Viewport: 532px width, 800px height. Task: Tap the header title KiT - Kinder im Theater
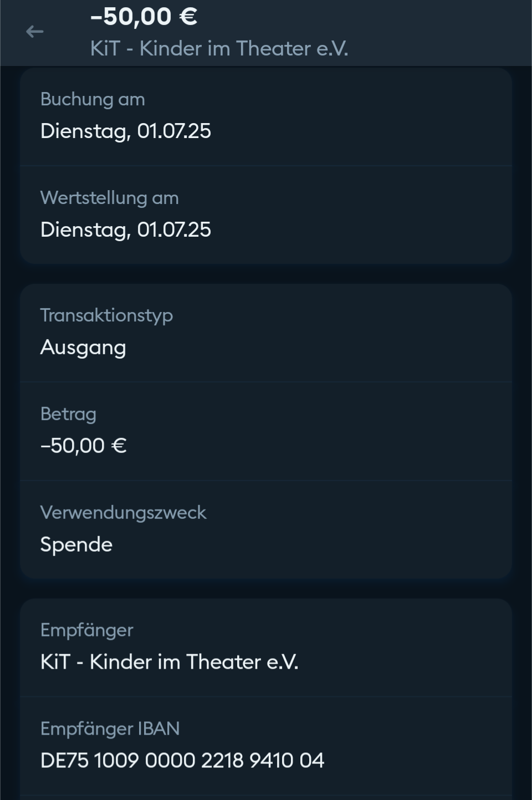click(219, 48)
